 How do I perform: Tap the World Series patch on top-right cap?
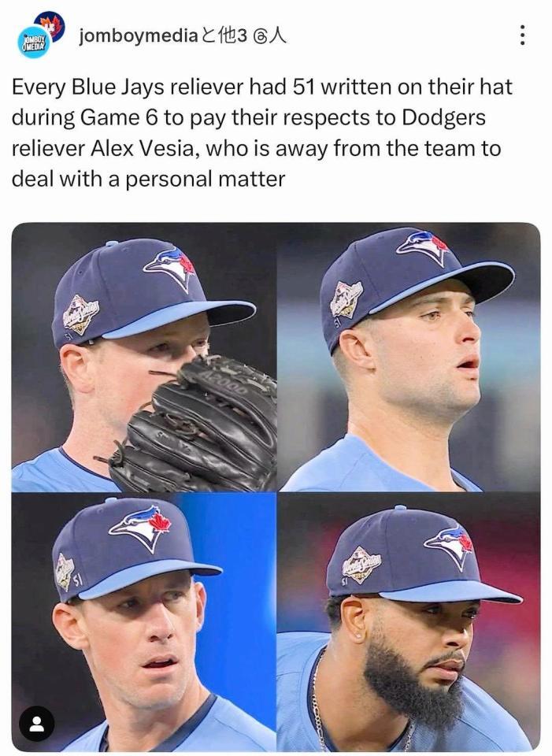[x=346, y=299]
